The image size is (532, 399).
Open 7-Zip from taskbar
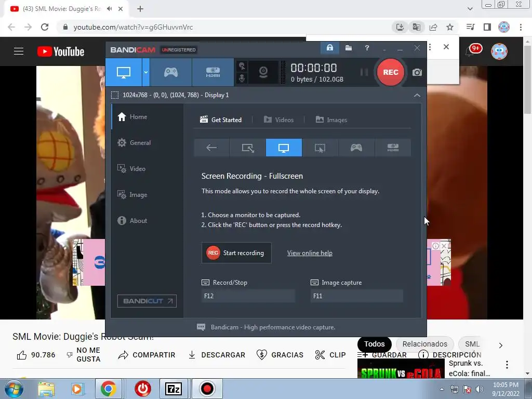174,389
